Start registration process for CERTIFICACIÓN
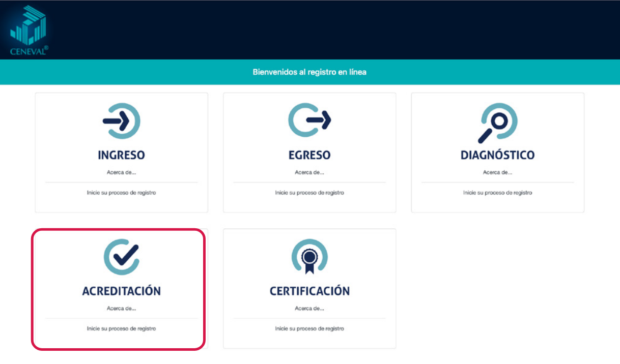This screenshot has width=620, height=364. pos(309,329)
